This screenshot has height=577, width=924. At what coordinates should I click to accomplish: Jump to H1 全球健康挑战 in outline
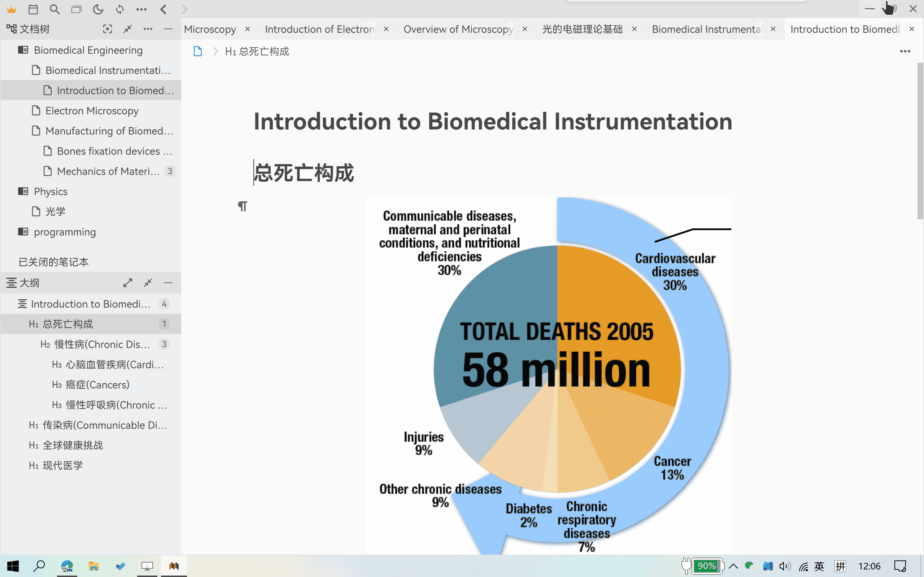[73, 445]
